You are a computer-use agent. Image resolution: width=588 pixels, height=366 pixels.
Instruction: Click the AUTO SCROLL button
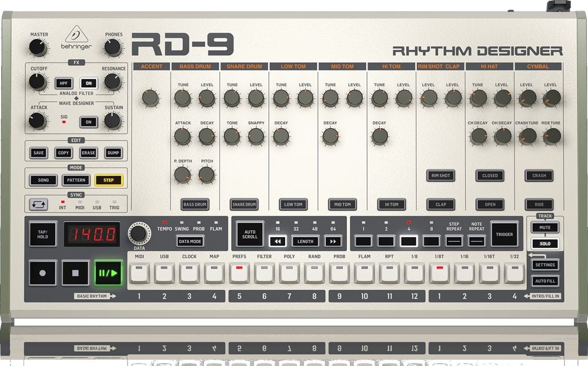(x=250, y=234)
